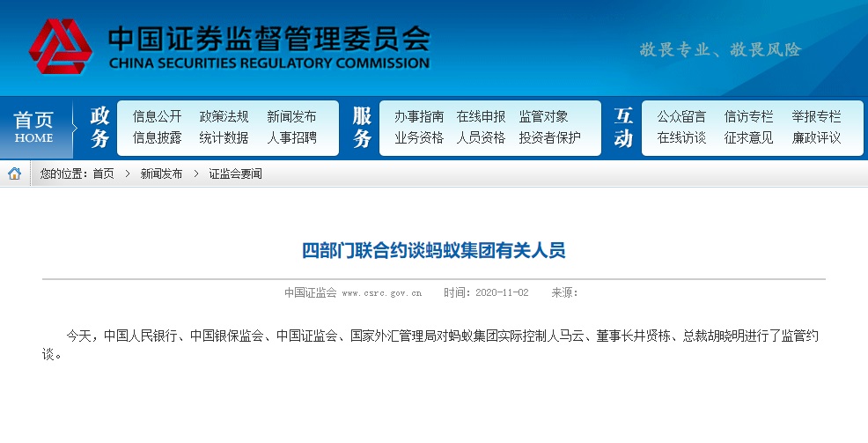
Task: Open 在线访谈 menu item
Action: tap(681, 137)
